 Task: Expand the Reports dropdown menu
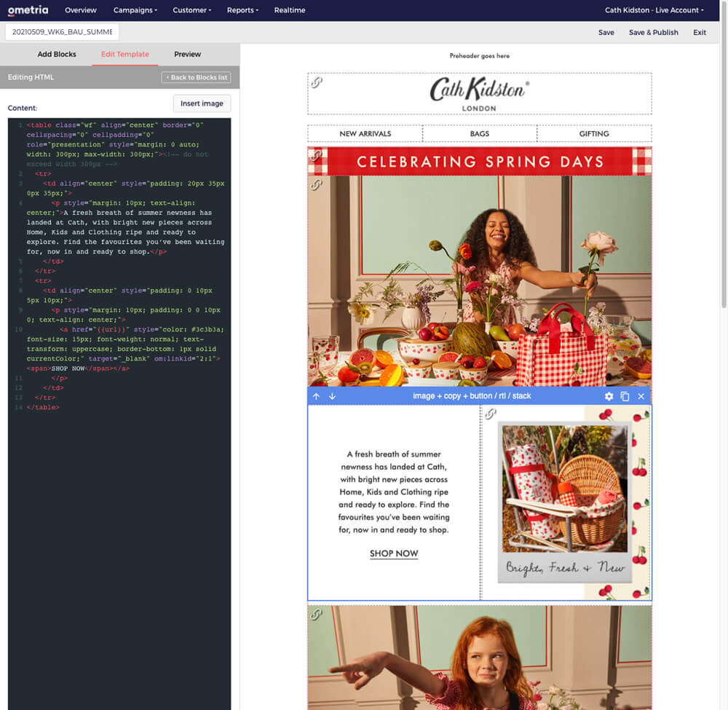pyautogui.click(x=242, y=9)
